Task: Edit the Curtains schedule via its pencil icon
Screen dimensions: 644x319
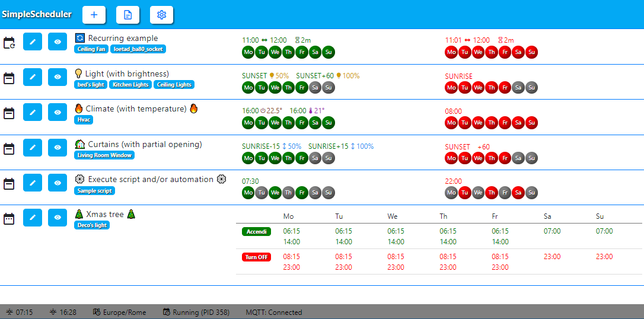Action: (x=33, y=148)
